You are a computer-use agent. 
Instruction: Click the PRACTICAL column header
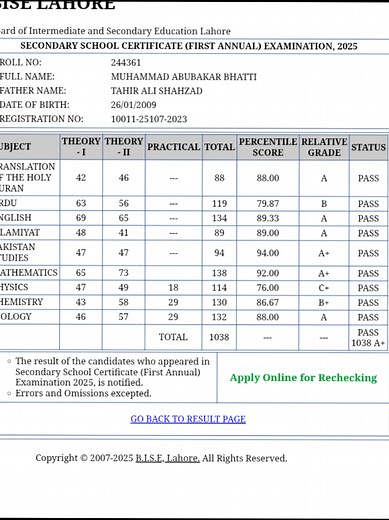(174, 147)
